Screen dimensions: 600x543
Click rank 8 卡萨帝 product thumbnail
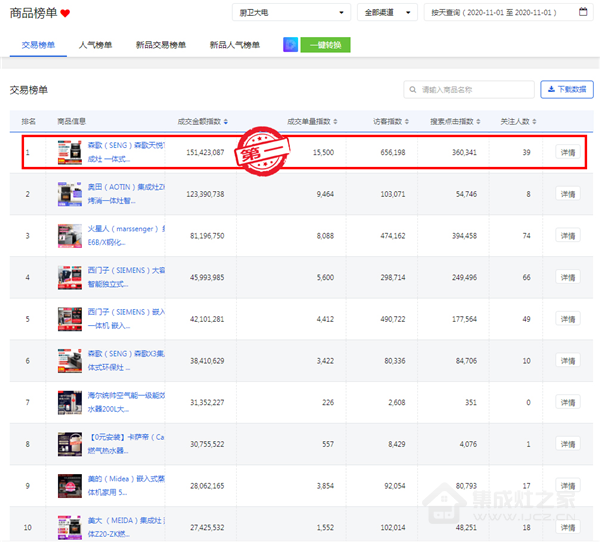point(70,444)
